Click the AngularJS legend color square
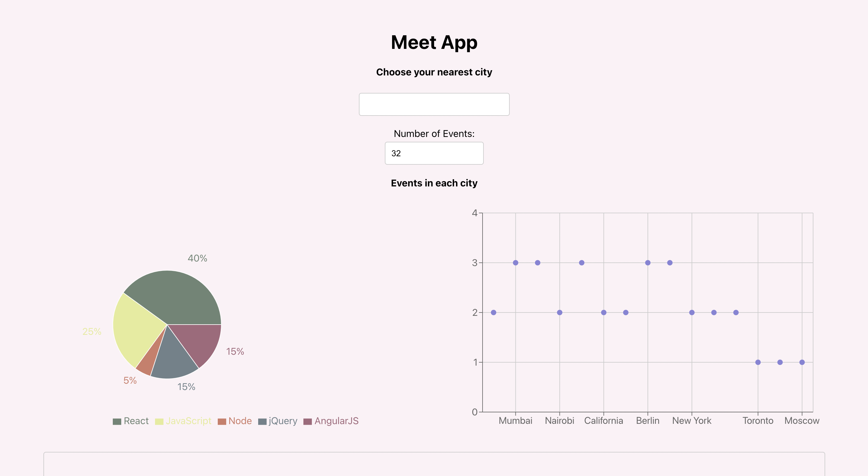 [308, 421]
